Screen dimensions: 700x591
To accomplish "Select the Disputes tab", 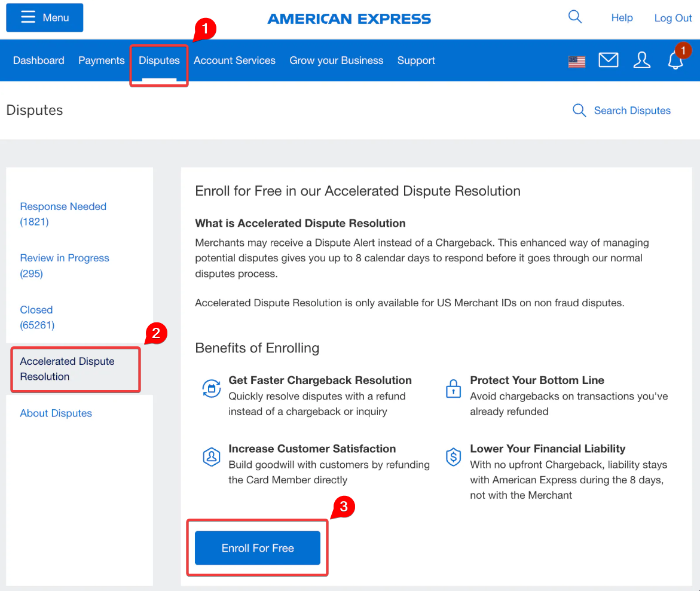I will (159, 60).
